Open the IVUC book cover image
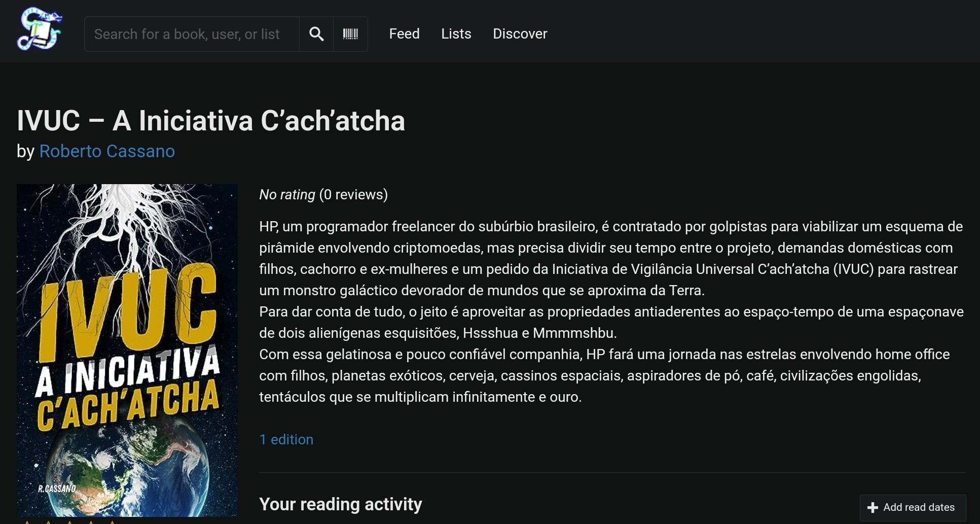980x524 pixels. [127, 350]
